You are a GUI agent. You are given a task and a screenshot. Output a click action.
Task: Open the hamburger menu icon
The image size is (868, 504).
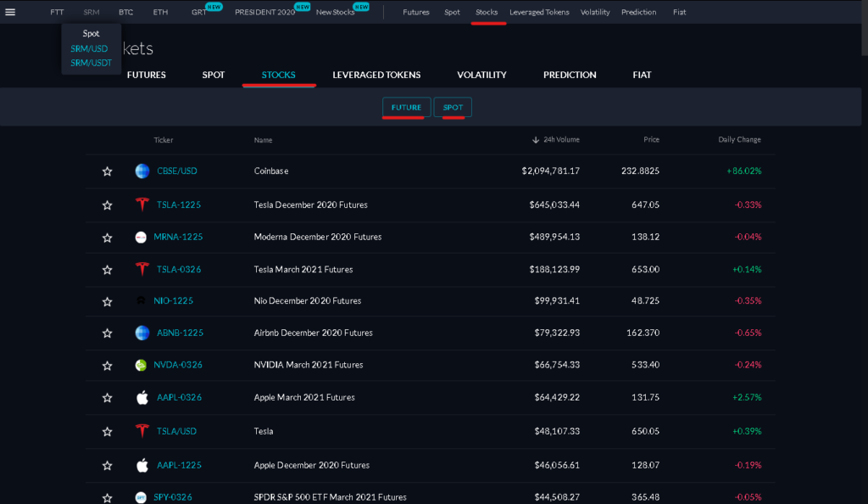[10, 12]
